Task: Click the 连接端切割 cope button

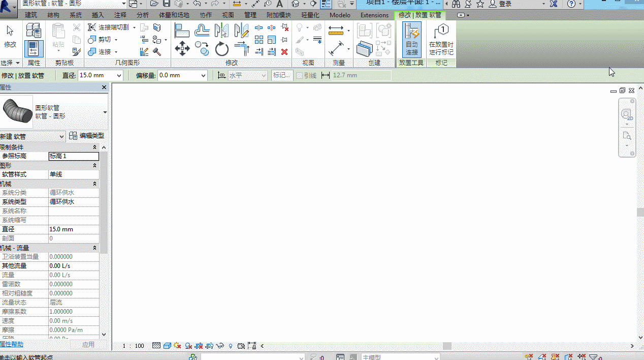Action: coord(108,27)
